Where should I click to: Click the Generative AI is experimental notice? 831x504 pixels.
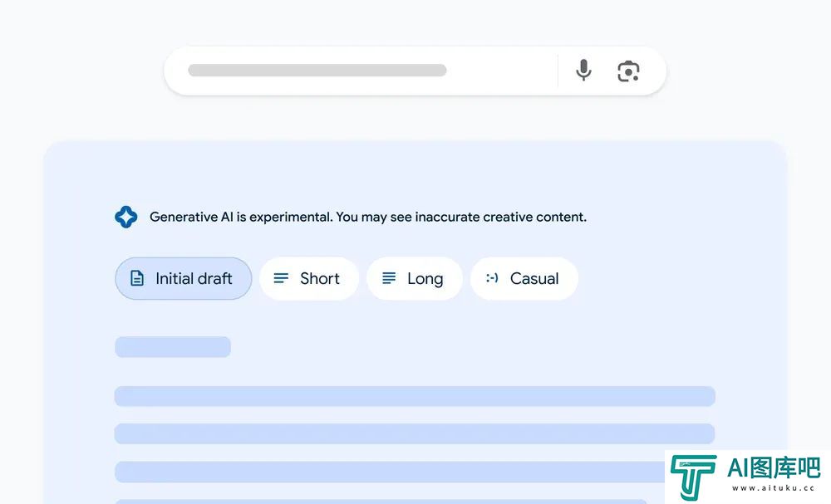pyautogui.click(x=368, y=217)
